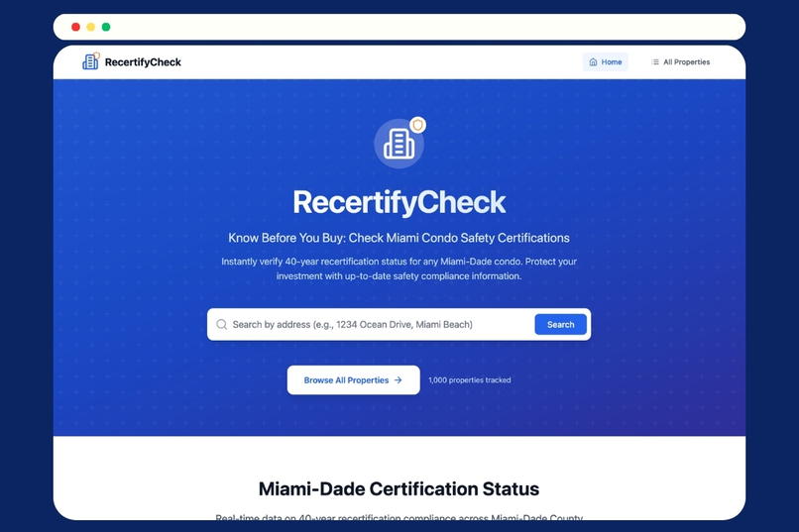This screenshot has height=532, width=799.
Task: Click the RecertifyCheck building logo in navbar
Action: pyautogui.click(x=90, y=61)
